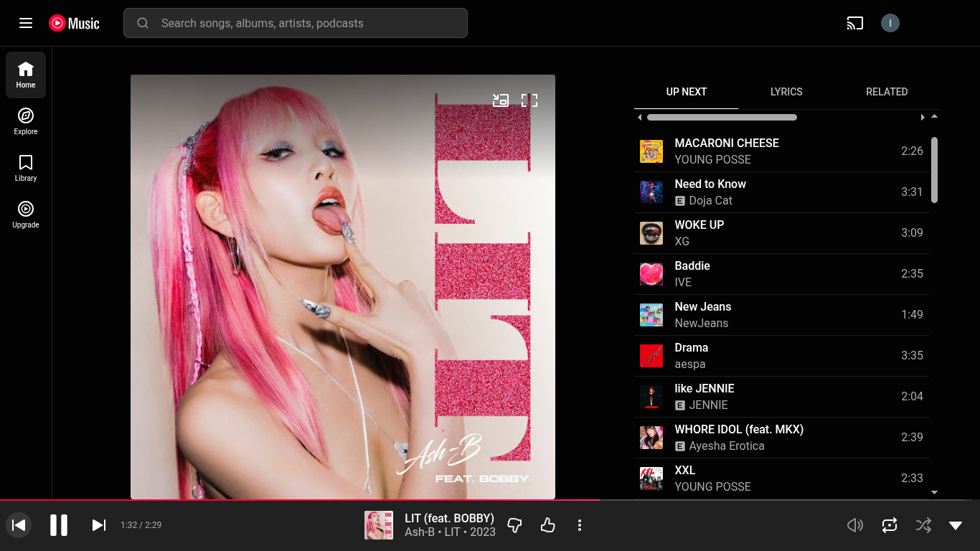Click the vertical queue scrollbar thumb

pos(934,170)
